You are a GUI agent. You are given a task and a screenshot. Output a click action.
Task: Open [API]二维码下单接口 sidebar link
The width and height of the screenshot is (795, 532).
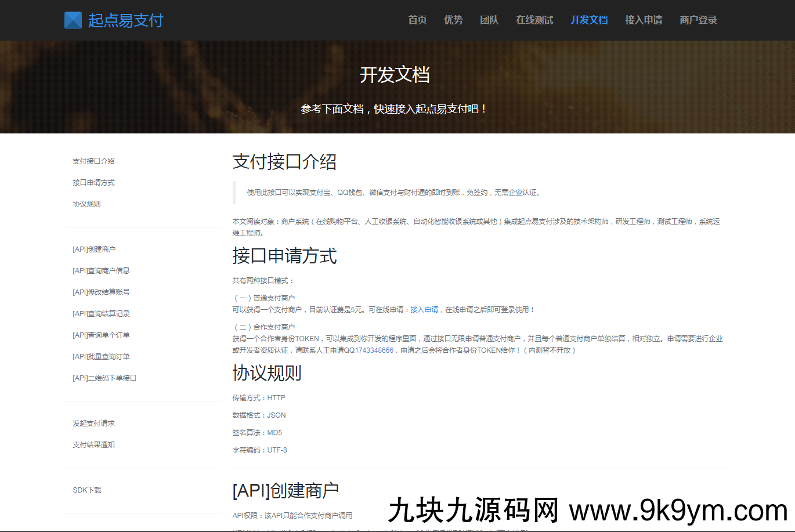104,378
